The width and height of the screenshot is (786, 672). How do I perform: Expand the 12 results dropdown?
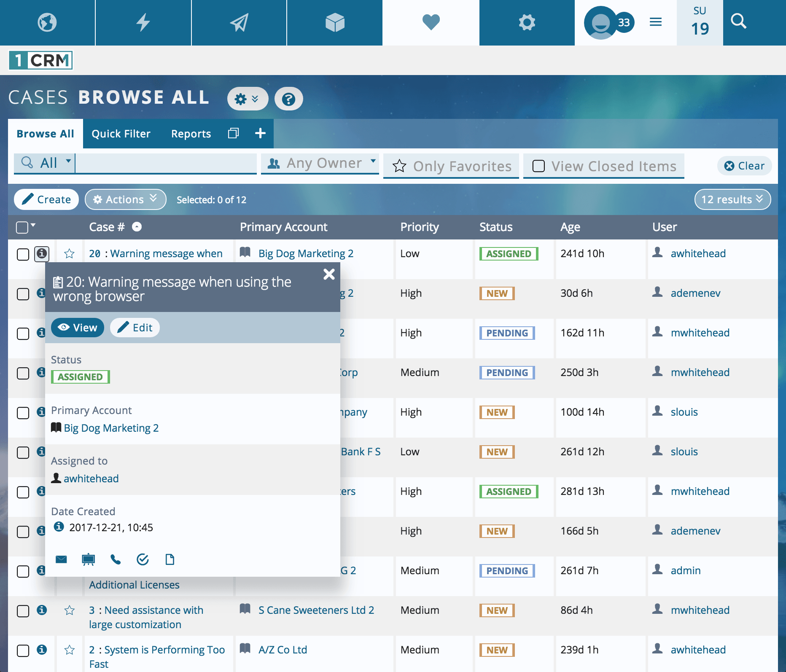coord(732,199)
